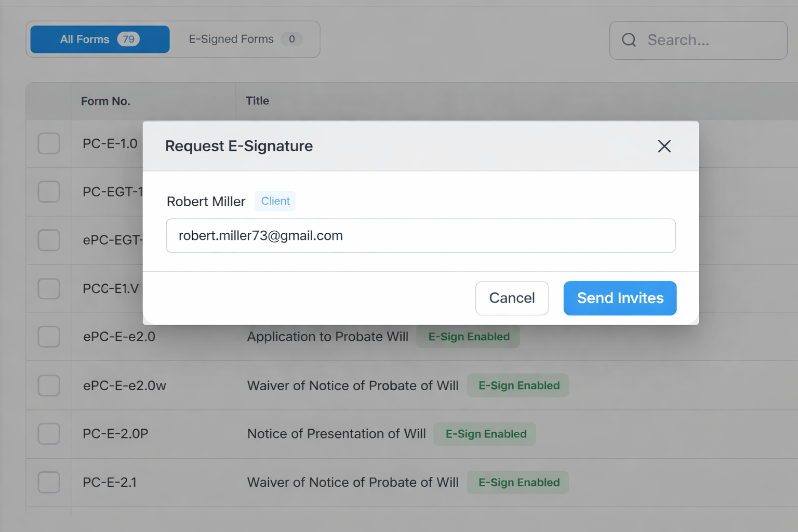Image resolution: width=798 pixels, height=532 pixels.
Task: Click the search magnifier icon
Action: point(629,40)
